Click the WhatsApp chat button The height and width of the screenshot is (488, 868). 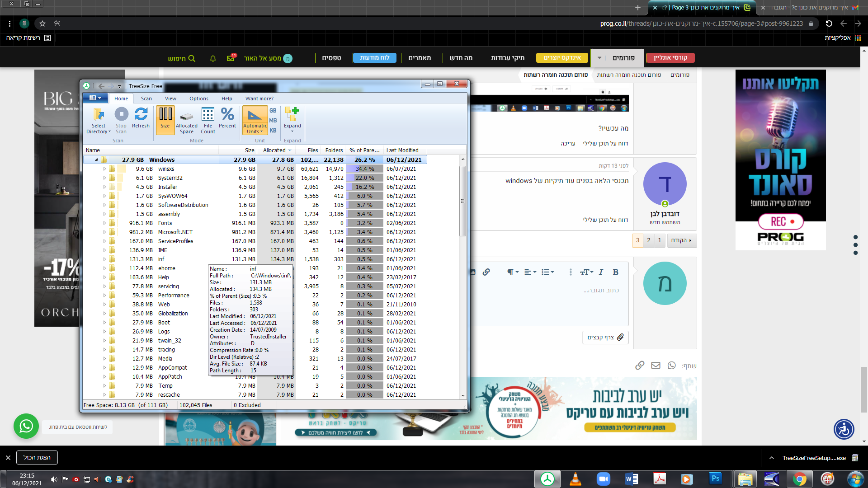pyautogui.click(x=26, y=426)
